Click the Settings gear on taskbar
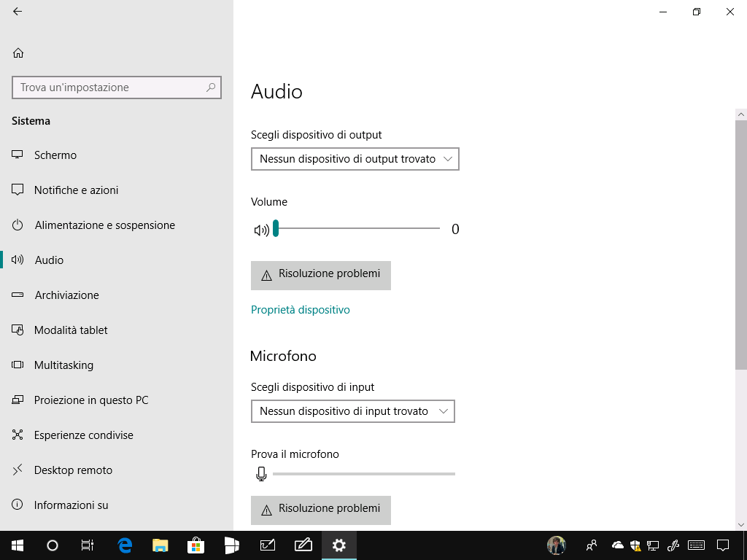 click(338, 545)
